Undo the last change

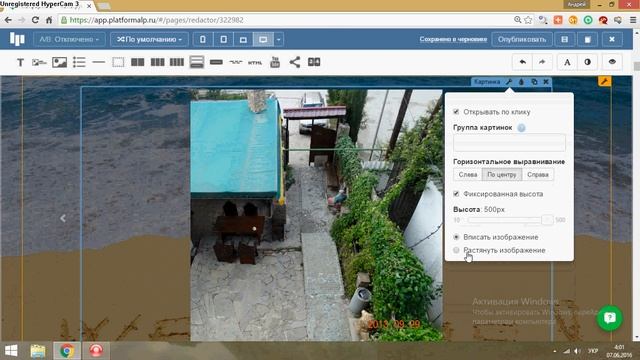[522, 62]
